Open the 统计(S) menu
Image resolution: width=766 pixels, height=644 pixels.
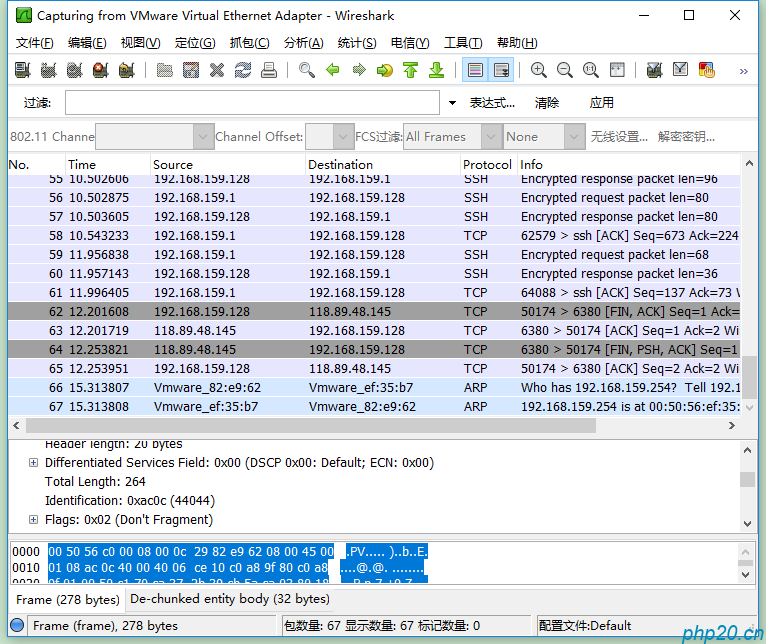[x=357, y=43]
